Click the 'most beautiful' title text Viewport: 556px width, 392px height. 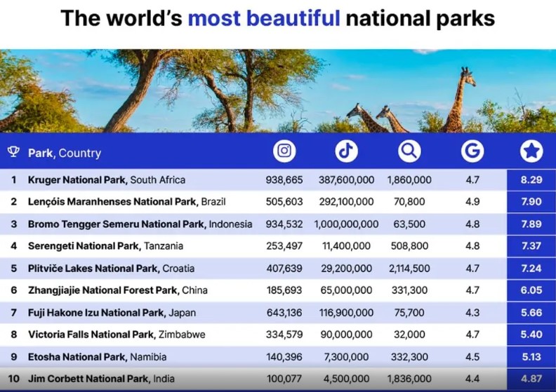click(x=263, y=19)
